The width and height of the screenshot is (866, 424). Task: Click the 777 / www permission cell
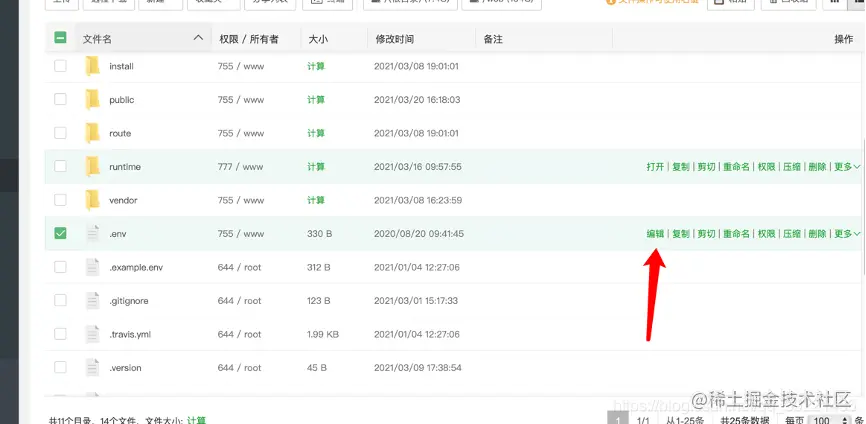pos(241,167)
